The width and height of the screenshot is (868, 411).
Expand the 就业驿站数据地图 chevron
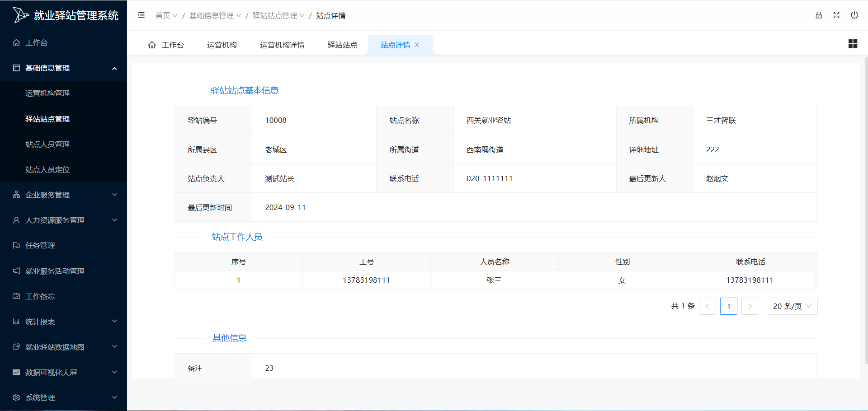(x=114, y=347)
